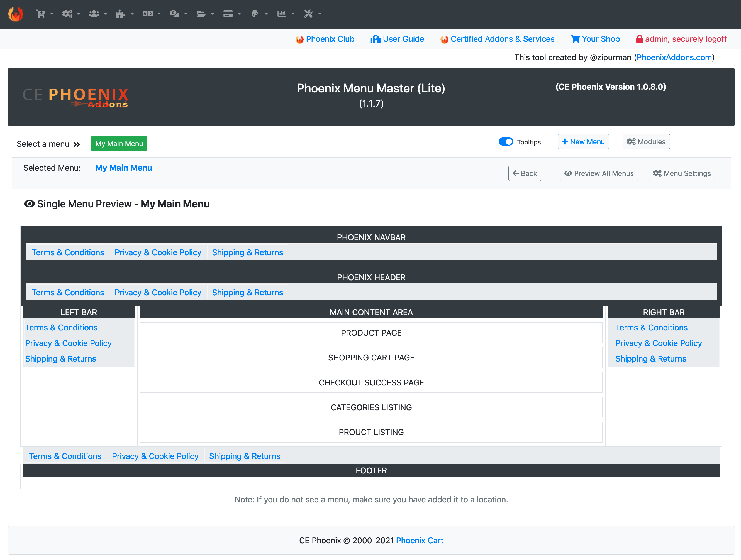Image resolution: width=741 pixels, height=560 pixels.
Task: Click Shipping & Returns in Phoenix Navbar
Action: 248,253
